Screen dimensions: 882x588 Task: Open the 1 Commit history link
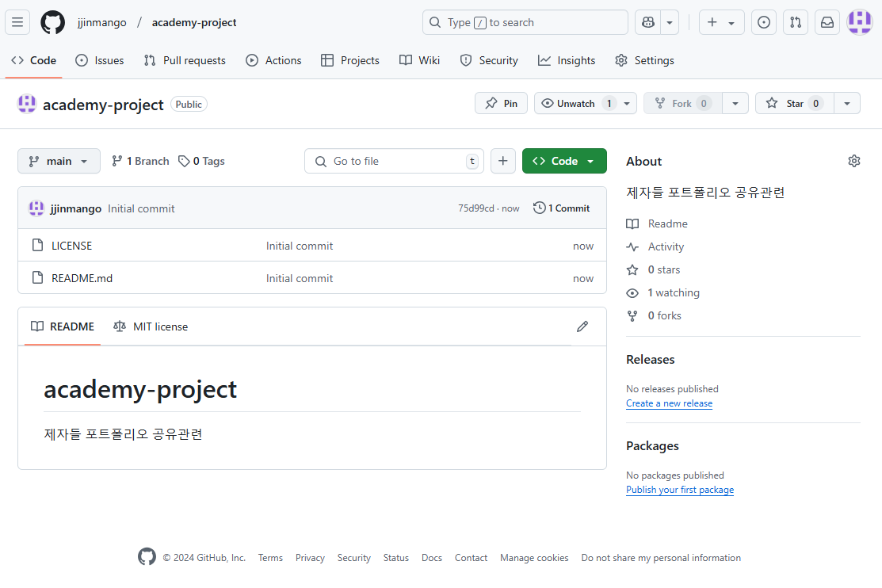click(562, 208)
